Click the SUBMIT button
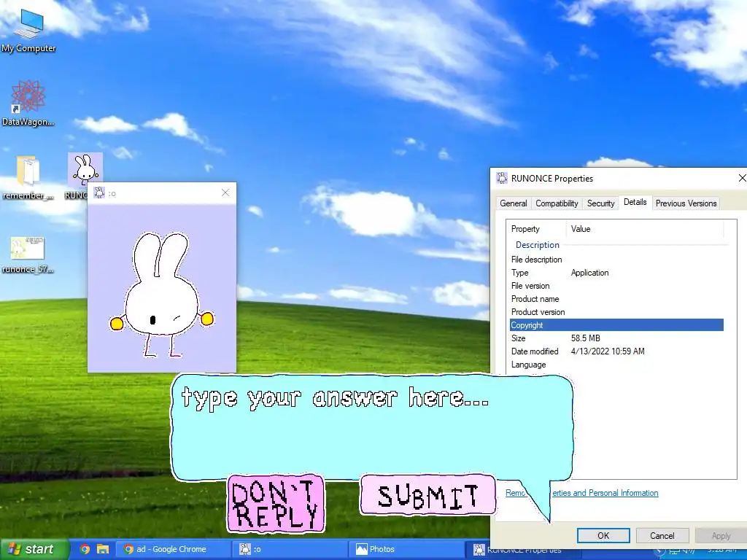 (x=427, y=495)
